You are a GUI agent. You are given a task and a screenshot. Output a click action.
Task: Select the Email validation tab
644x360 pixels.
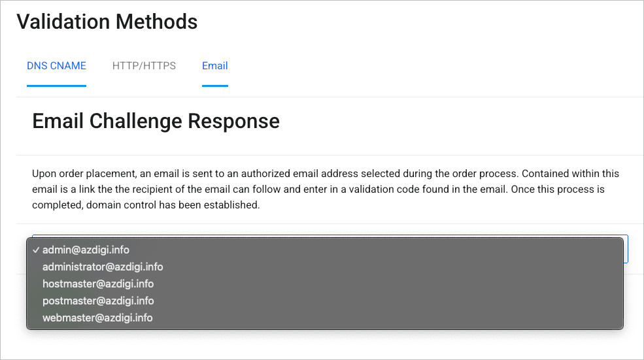214,66
